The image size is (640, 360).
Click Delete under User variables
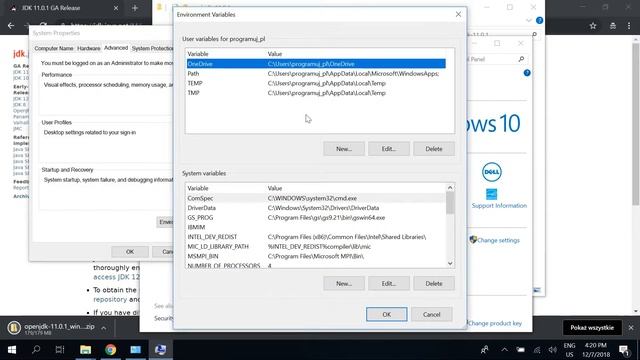tap(433, 149)
